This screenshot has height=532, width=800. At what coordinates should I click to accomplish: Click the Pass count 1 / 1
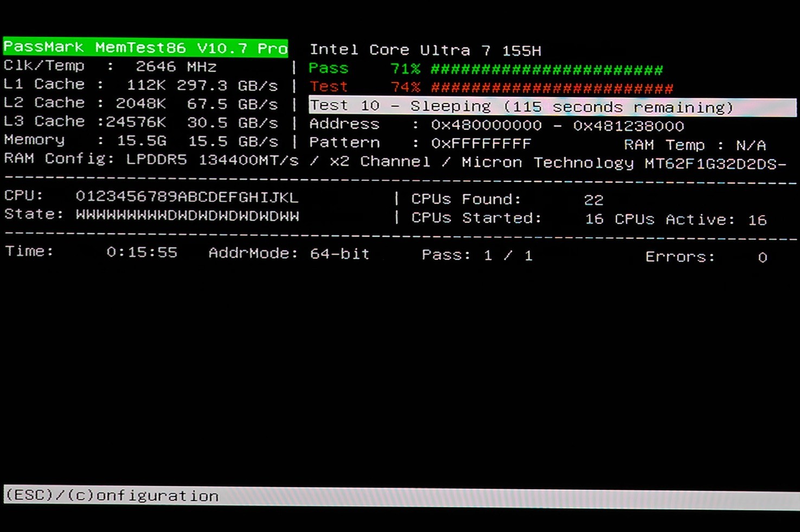pos(508,255)
